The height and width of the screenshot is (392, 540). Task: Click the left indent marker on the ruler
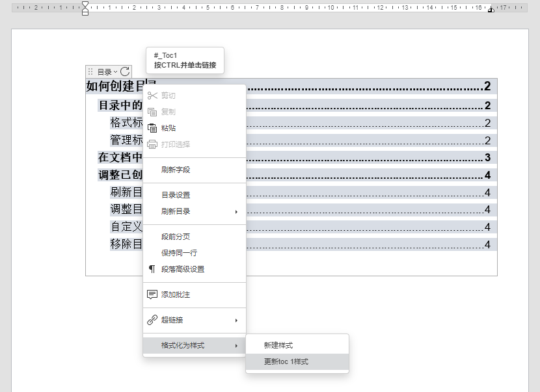click(85, 8)
